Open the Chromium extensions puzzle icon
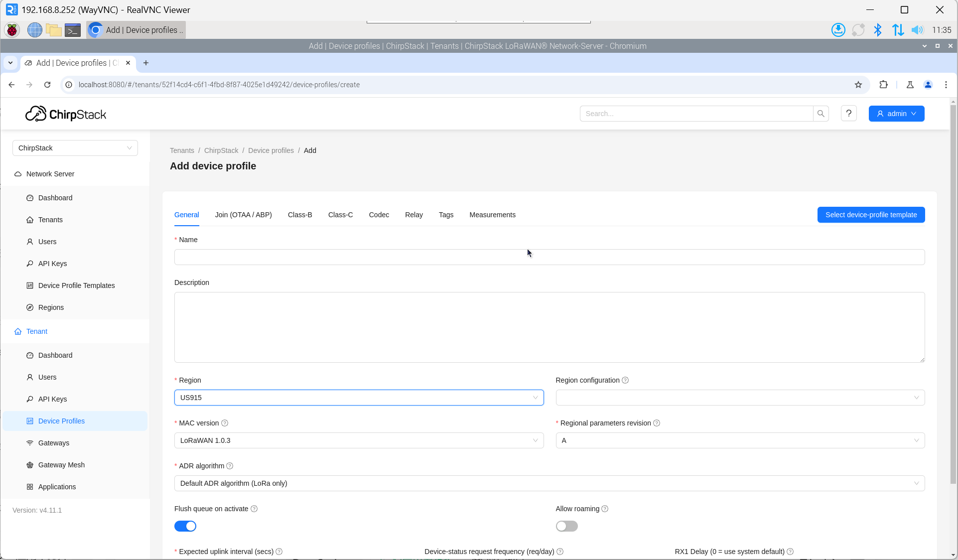This screenshot has height=560, width=958. (x=883, y=85)
